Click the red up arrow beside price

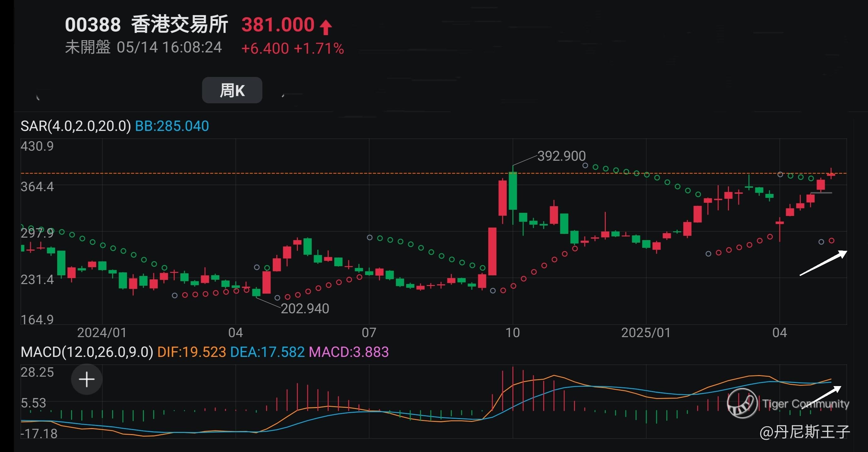(x=325, y=27)
